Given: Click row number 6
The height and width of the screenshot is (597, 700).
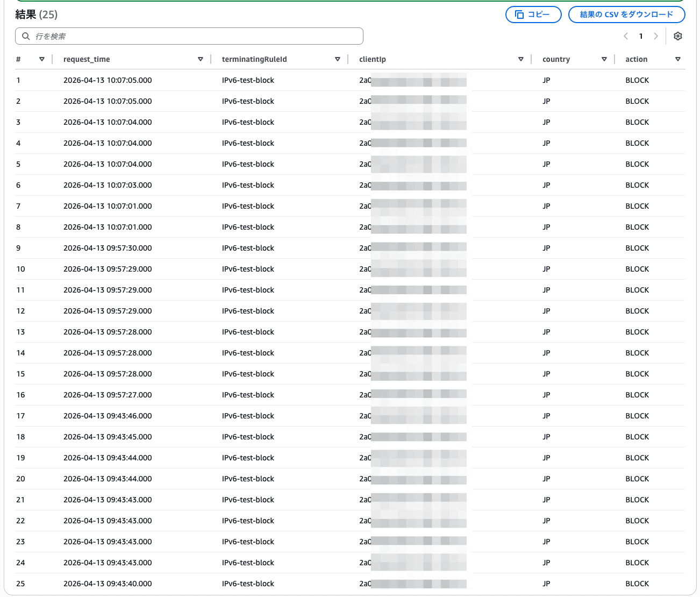Looking at the screenshot, I should (18, 185).
